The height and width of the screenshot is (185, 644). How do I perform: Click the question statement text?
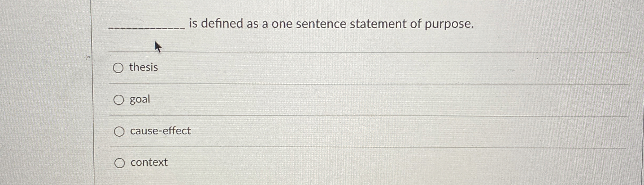coord(292,24)
